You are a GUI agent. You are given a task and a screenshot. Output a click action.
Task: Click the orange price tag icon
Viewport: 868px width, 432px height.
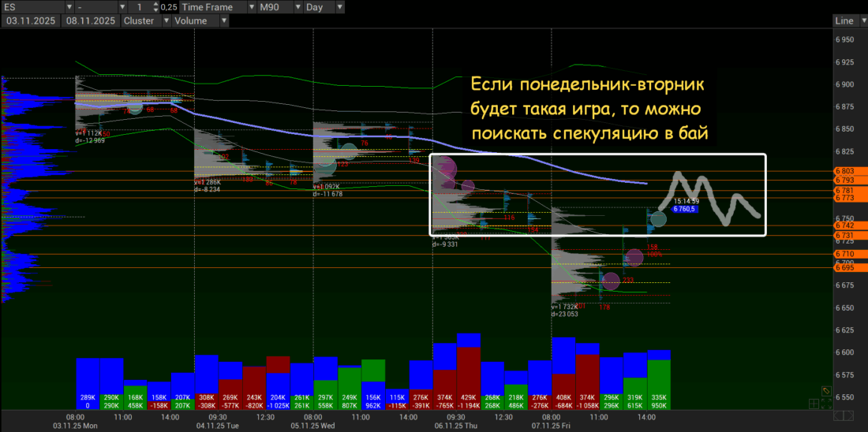point(826,391)
